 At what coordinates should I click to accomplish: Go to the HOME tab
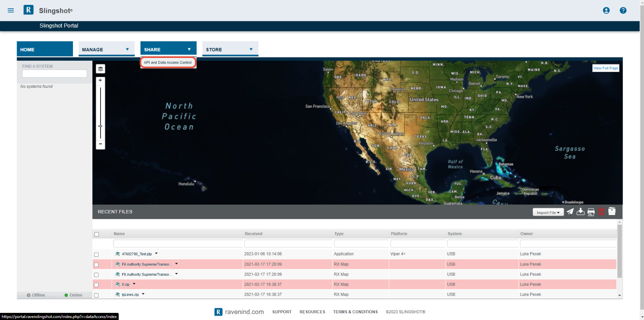click(x=45, y=49)
